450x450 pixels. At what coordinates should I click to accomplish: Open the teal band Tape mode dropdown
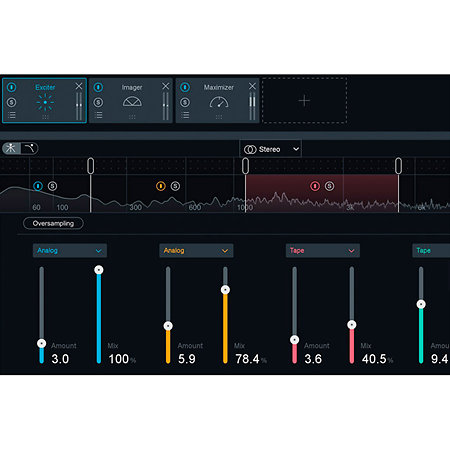431,250
